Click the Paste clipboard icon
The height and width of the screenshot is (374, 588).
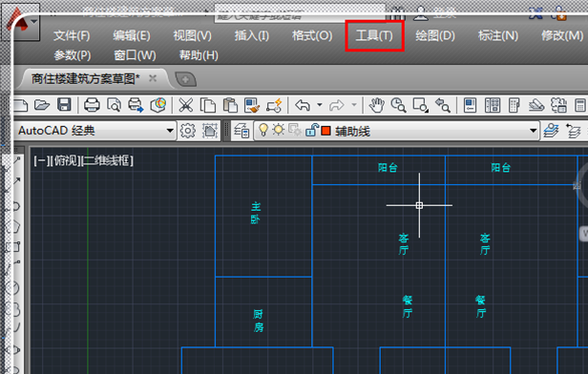point(230,105)
